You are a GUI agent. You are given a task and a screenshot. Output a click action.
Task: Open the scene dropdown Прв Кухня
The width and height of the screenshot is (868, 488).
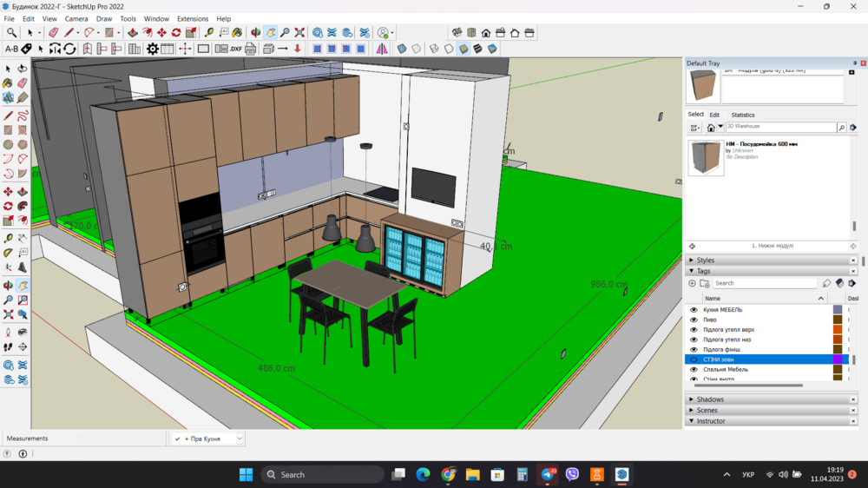tap(240, 439)
